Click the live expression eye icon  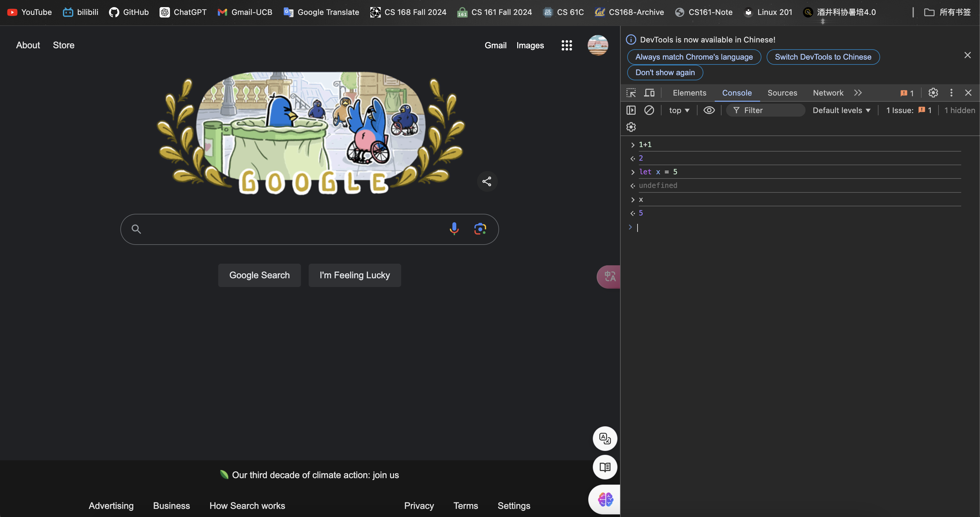tap(709, 110)
